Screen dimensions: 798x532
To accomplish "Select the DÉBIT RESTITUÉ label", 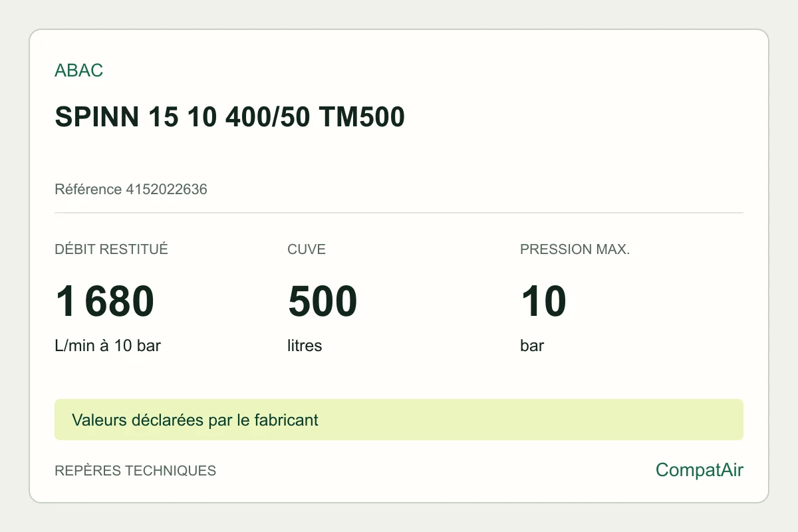I will pyautogui.click(x=111, y=250).
